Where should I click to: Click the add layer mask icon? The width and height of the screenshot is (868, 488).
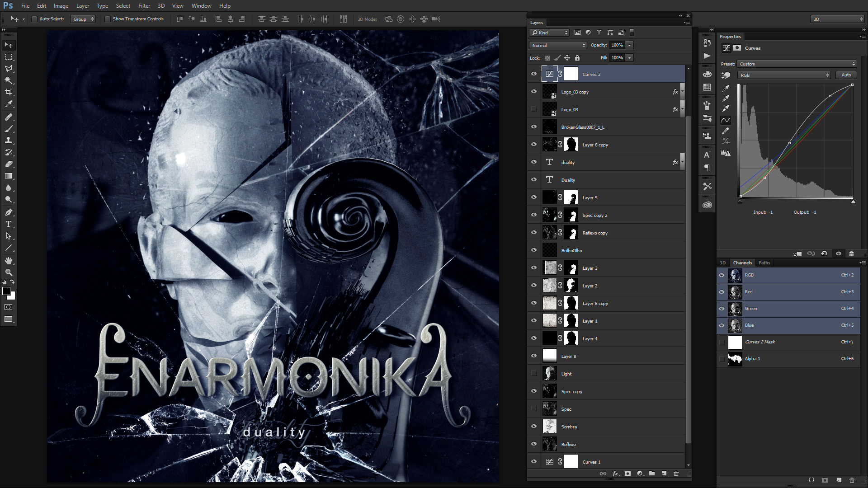click(627, 474)
